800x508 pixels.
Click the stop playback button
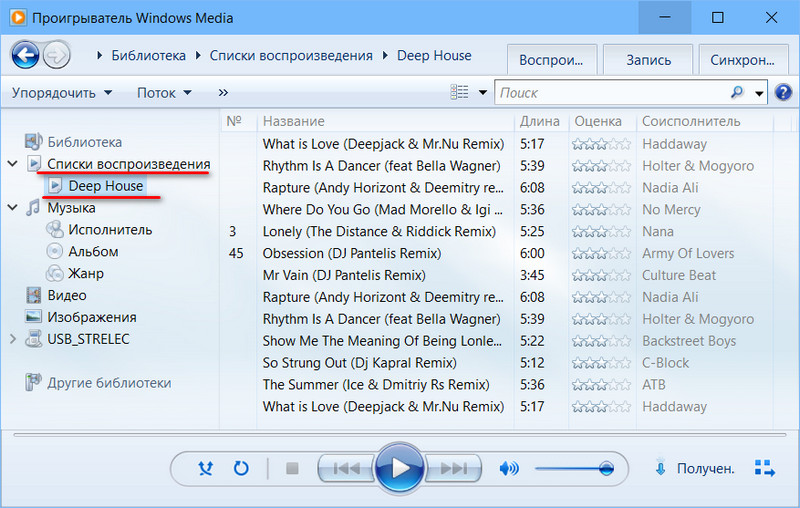[292, 468]
